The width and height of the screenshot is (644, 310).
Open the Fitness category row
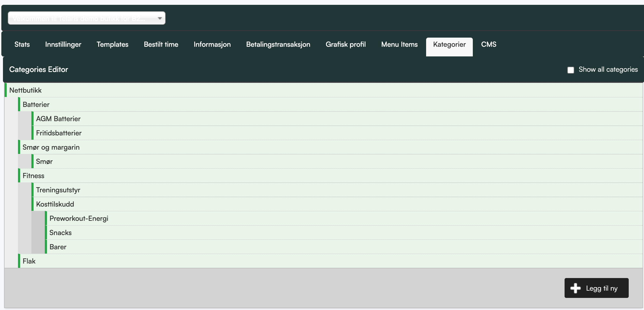point(34,176)
